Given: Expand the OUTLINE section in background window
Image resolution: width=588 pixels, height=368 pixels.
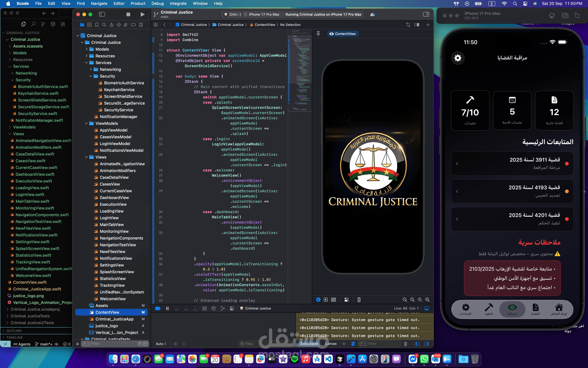Looking at the screenshot, I should point(3,331).
